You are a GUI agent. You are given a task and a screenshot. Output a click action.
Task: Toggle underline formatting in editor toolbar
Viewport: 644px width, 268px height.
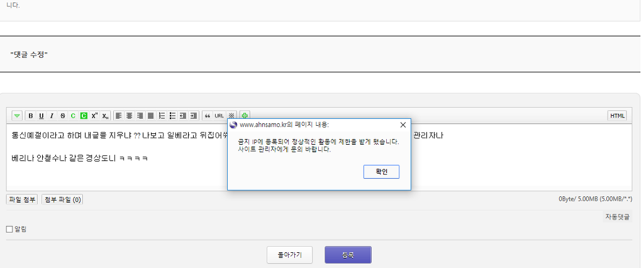[x=42, y=116]
